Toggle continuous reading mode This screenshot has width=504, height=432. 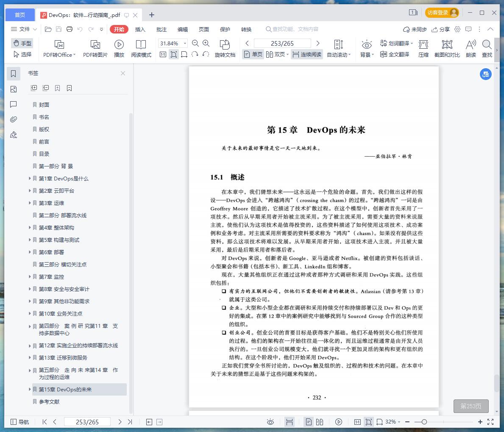click(307, 54)
